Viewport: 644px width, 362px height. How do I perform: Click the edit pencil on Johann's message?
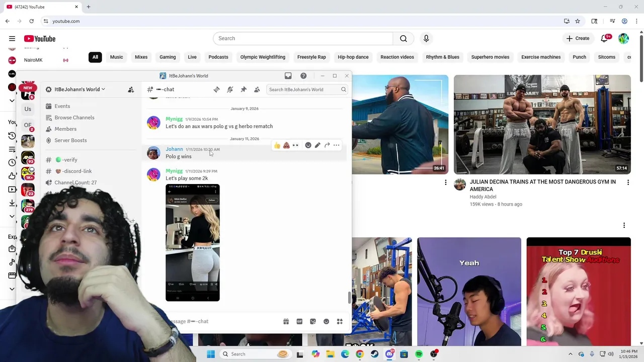pyautogui.click(x=317, y=145)
